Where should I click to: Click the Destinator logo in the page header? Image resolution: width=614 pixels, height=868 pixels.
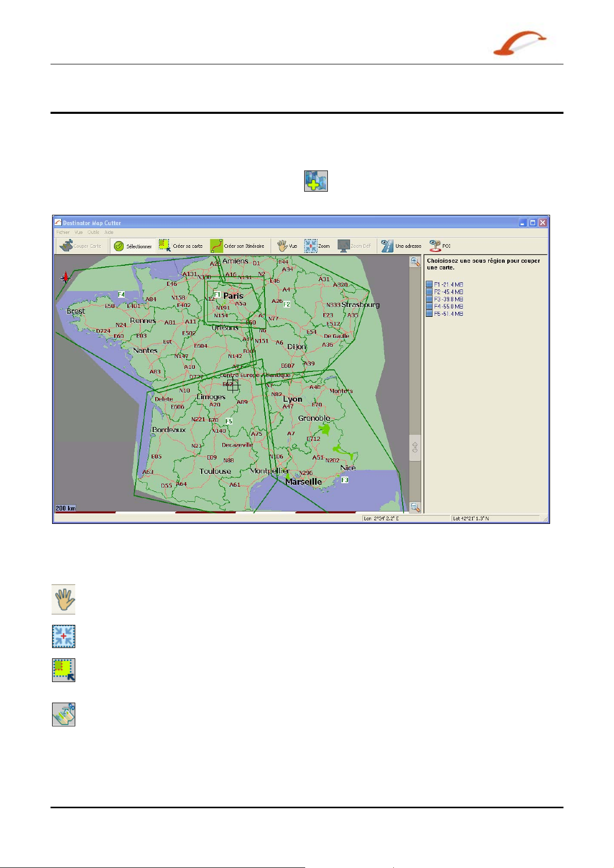coord(520,43)
